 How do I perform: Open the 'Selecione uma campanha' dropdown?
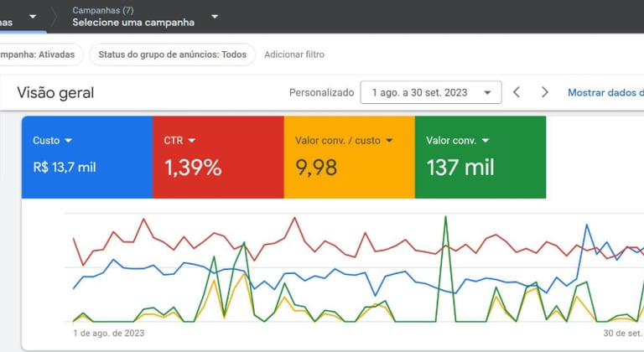coord(145,17)
